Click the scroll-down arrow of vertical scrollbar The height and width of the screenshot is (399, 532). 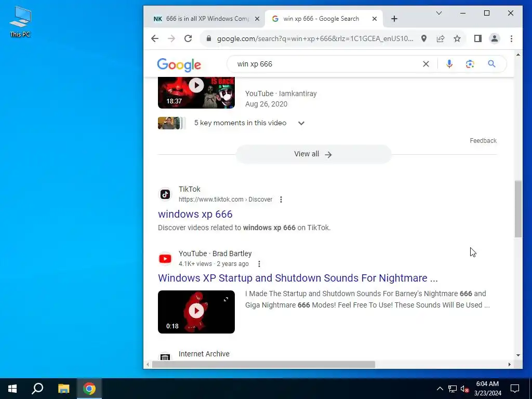(518, 355)
